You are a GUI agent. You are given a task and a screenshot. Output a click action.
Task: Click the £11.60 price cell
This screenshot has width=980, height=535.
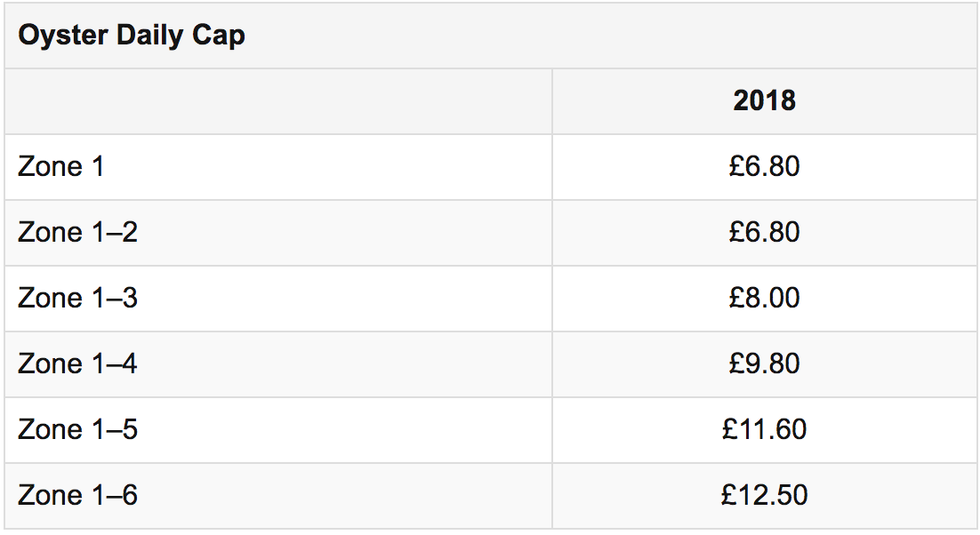coord(765,429)
